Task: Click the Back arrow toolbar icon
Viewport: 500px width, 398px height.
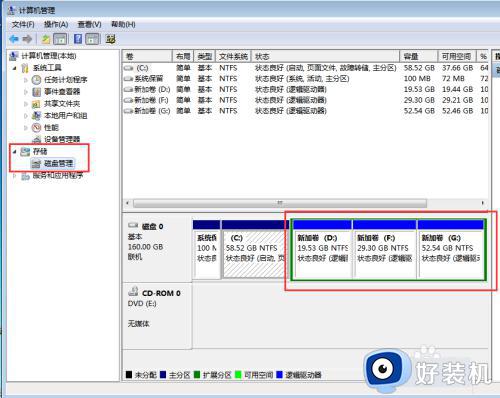Action: (14, 39)
